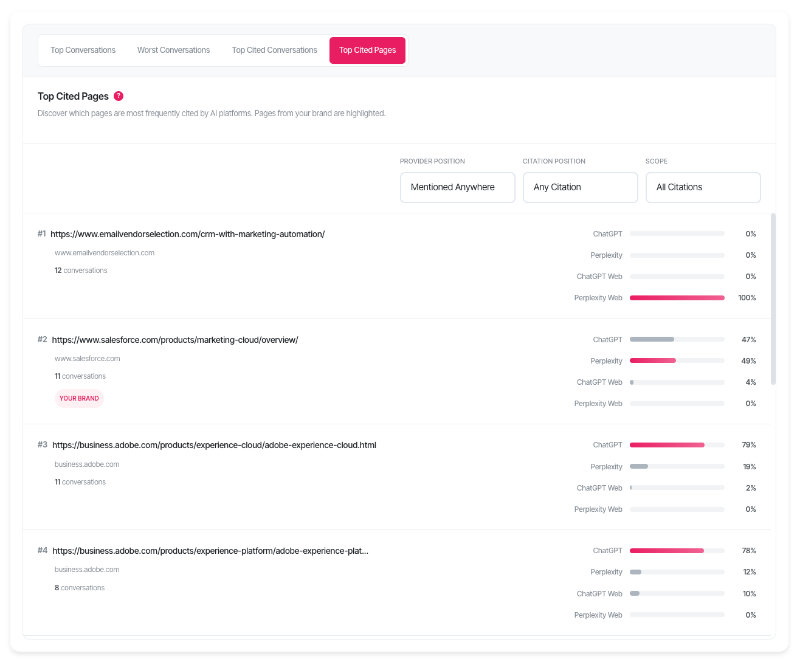Select the Top Cited Conversations tab

pyautogui.click(x=274, y=50)
